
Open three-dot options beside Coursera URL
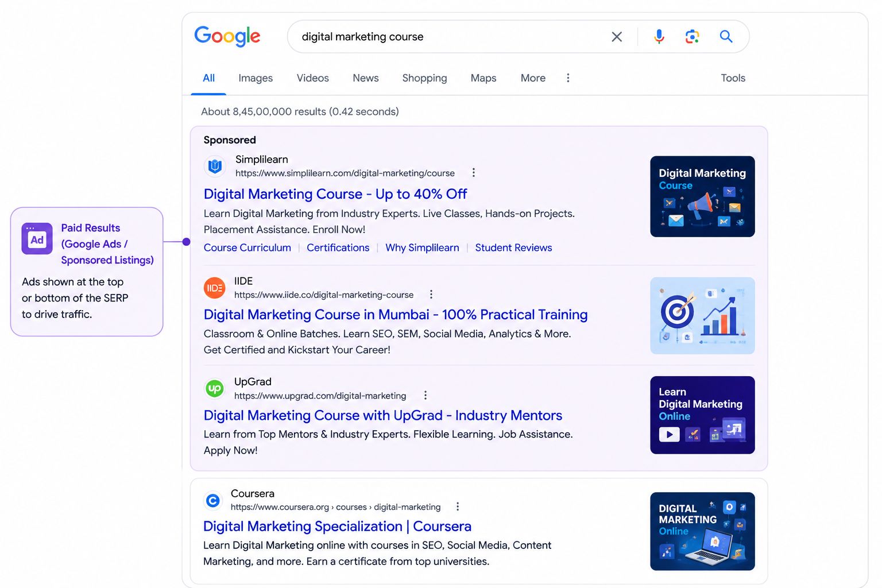point(458,507)
